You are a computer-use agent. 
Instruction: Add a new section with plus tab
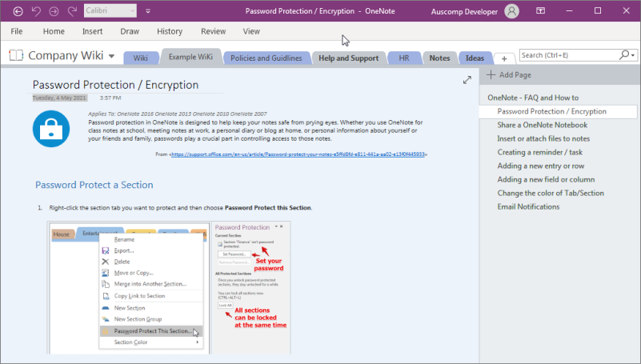pos(504,59)
